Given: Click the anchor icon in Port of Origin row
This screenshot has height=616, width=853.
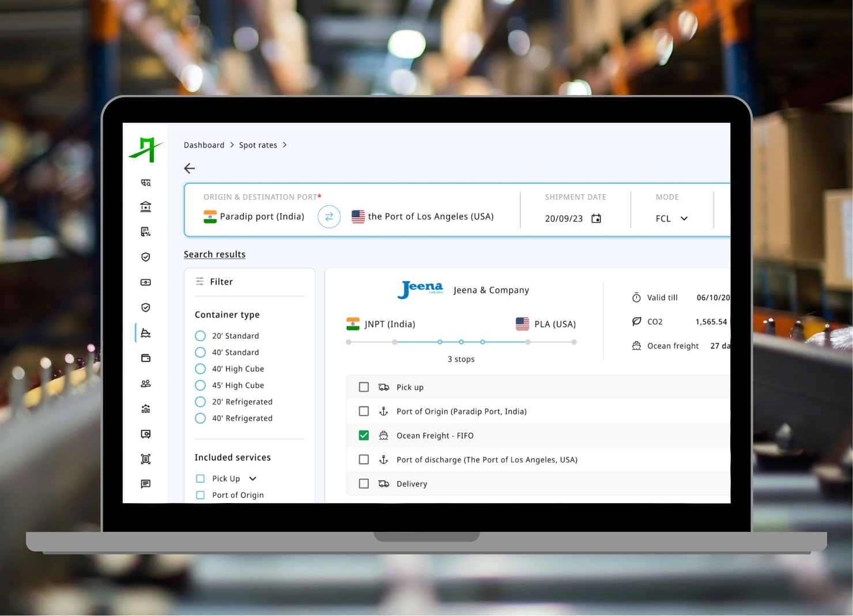Looking at the screenshot, I should tap(383, 411).
